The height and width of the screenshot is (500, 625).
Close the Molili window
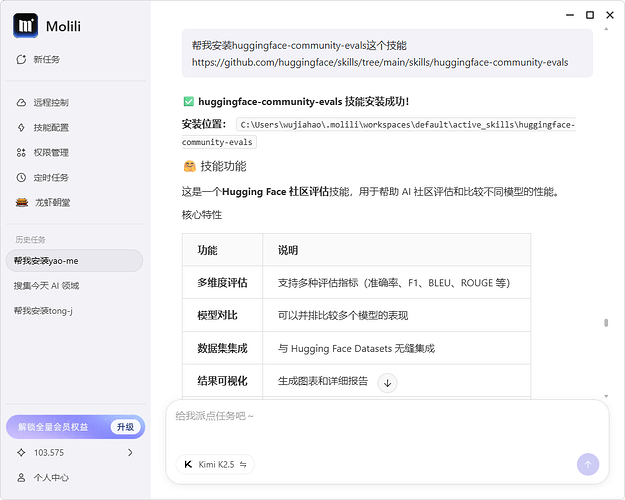610,15
